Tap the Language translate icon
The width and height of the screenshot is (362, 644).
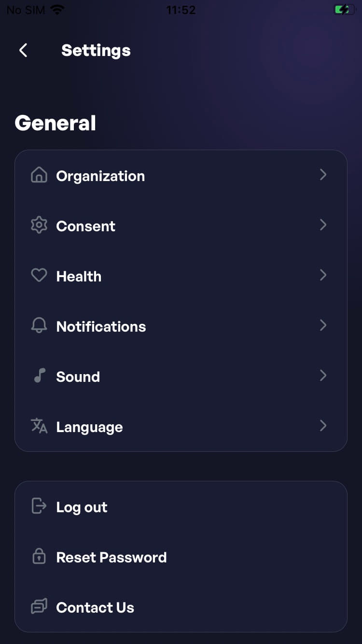tap(39, 426)
